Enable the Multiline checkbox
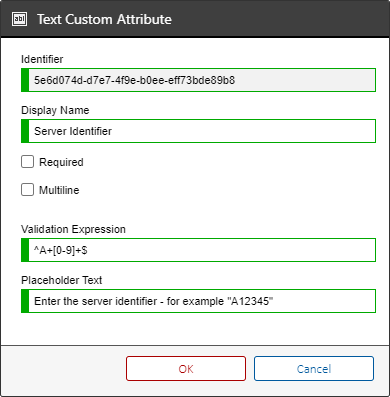 point(27,190)
